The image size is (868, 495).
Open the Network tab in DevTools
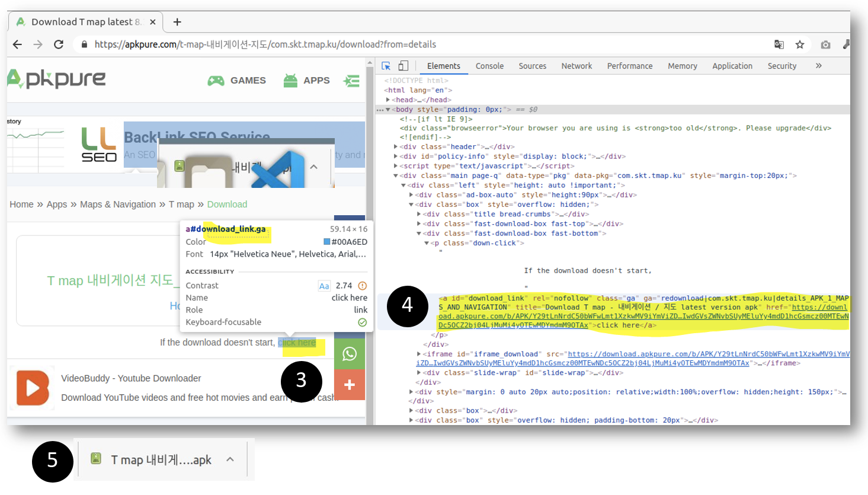click(576, 66)
